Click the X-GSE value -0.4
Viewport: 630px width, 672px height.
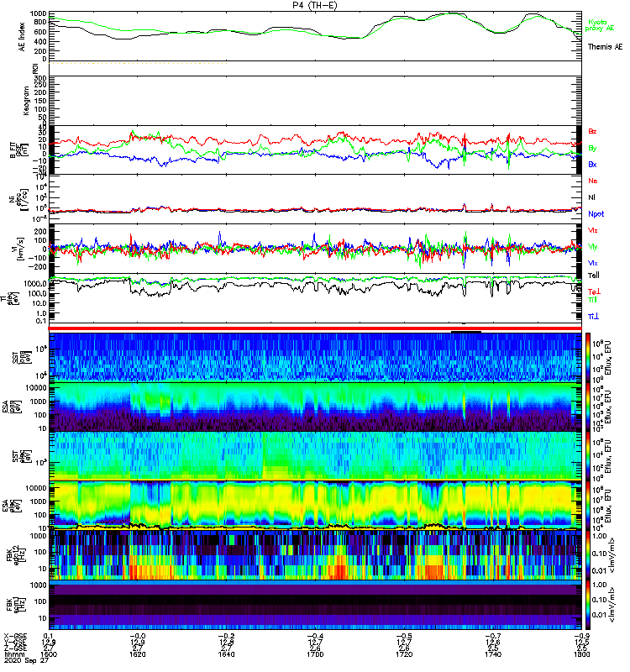pos(315,636)
